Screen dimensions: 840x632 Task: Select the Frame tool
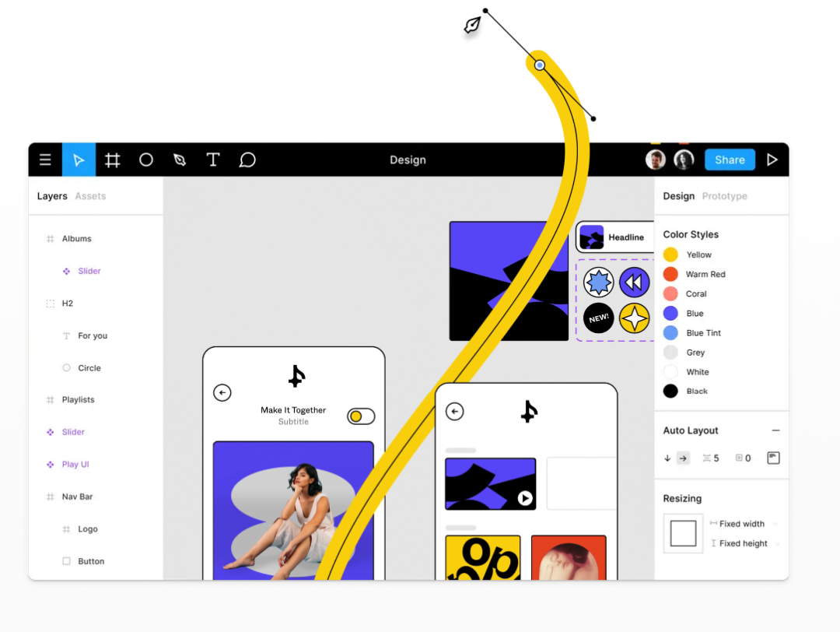[x=113, y=160]
